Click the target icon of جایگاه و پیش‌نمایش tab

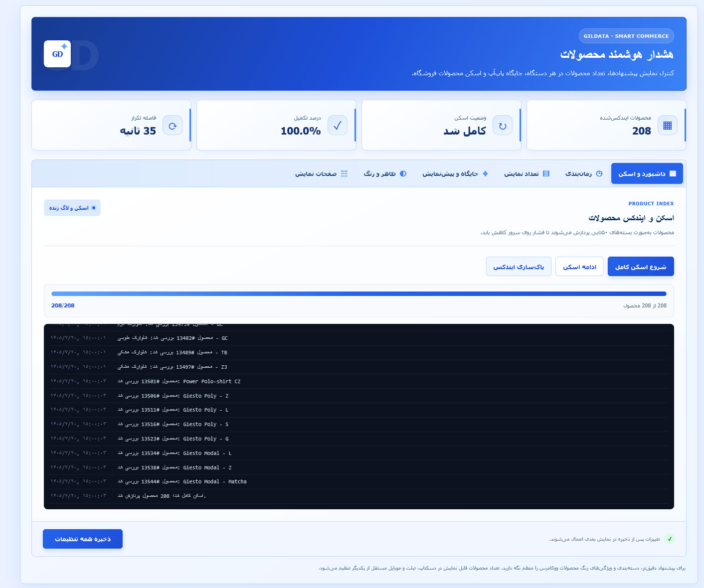point(485,174)
